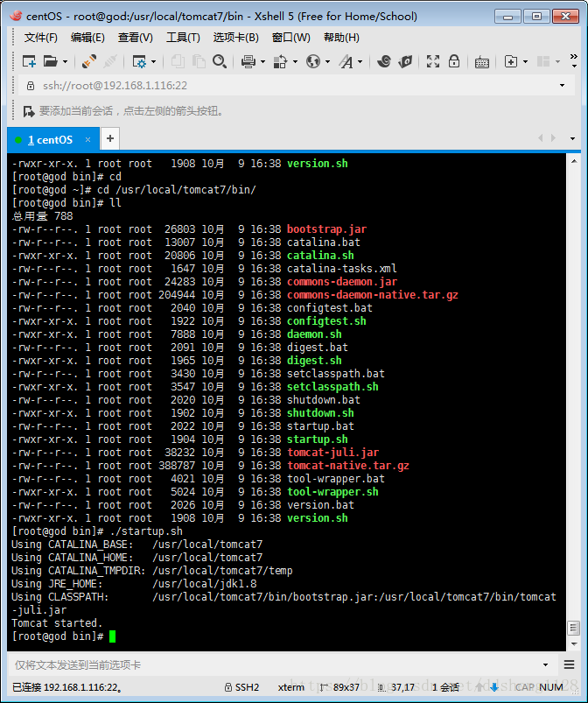
Task: Click the red 'bootstrap.jar' filename
Action: click(326, 229)
